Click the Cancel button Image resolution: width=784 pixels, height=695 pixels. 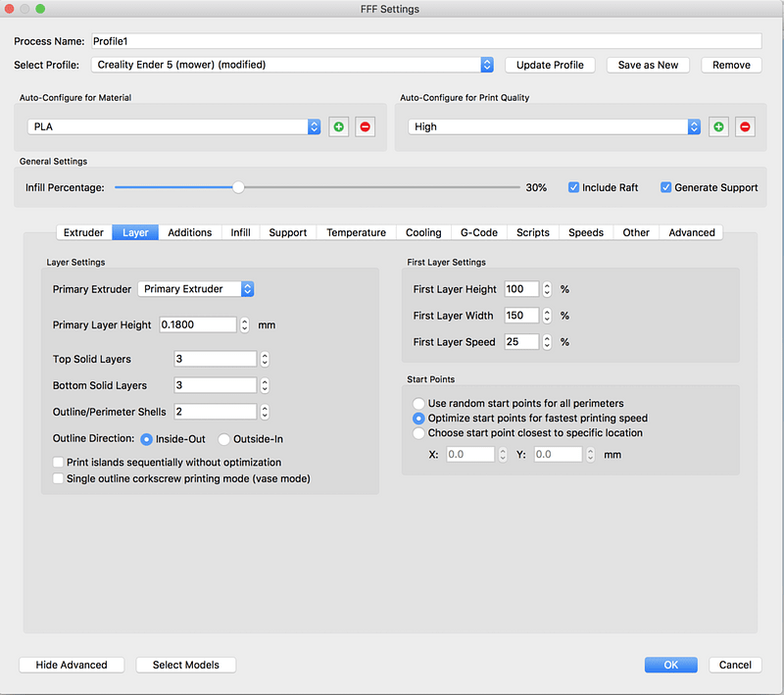735,665
